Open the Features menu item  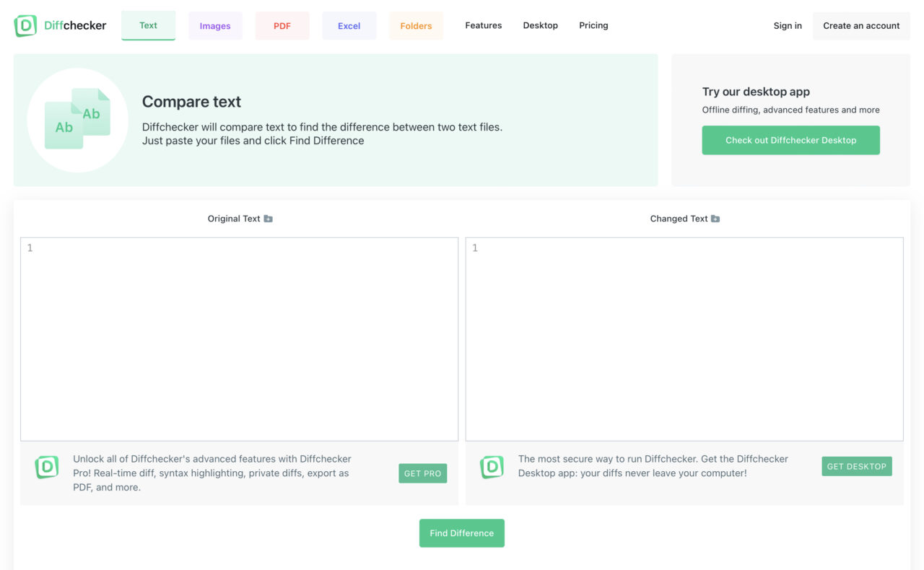[483, 25]
